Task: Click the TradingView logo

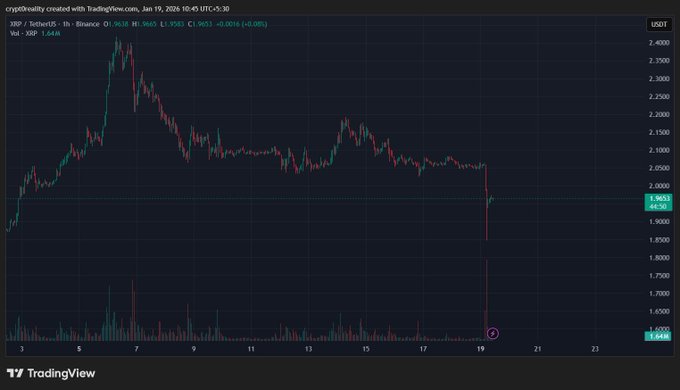Action: (x=51, y=373)
